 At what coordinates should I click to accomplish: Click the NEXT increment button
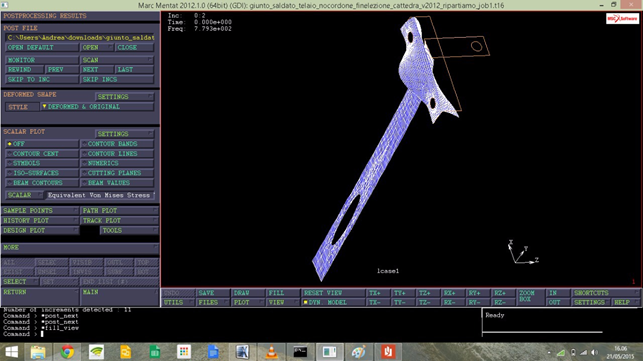tap(97, 69)
